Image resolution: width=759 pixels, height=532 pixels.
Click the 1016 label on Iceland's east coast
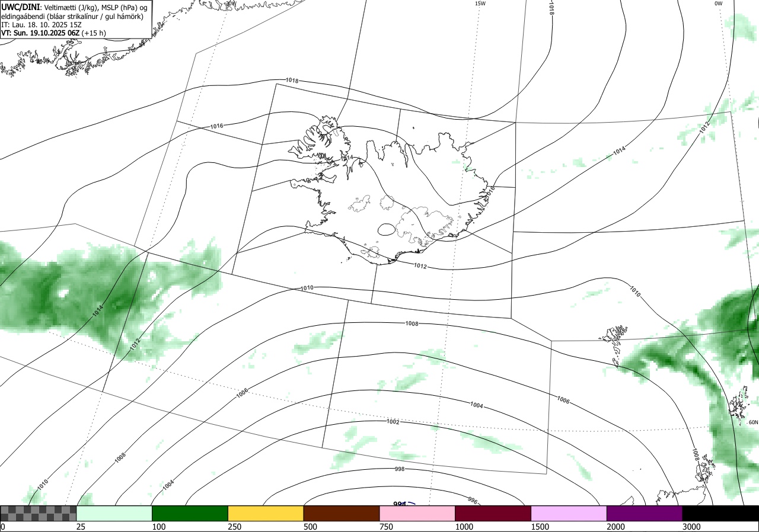(490, 192)
